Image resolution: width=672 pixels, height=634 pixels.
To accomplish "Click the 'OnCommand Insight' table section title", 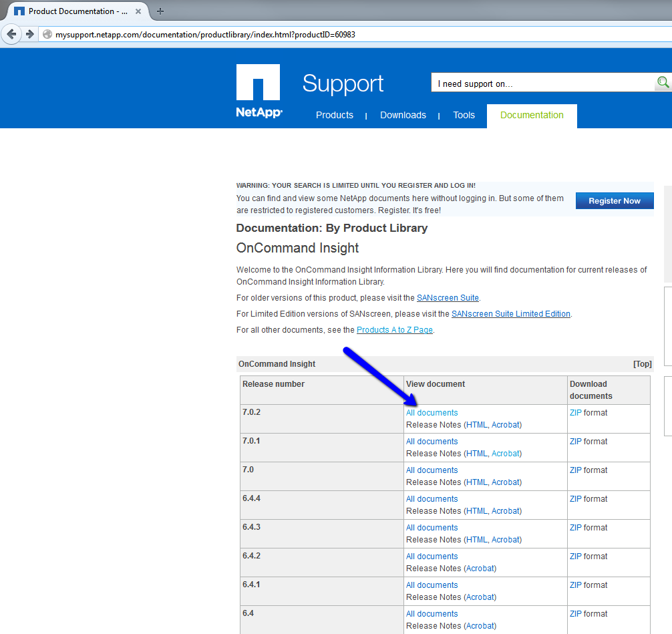I will (277, 364).
